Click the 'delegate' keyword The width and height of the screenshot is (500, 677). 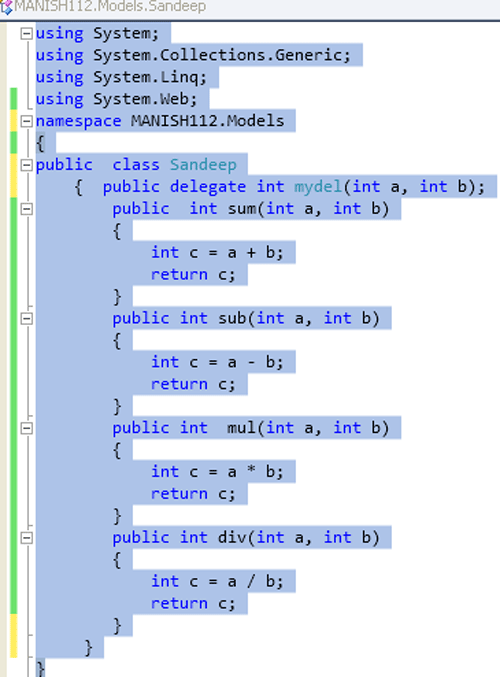point(208,187)
